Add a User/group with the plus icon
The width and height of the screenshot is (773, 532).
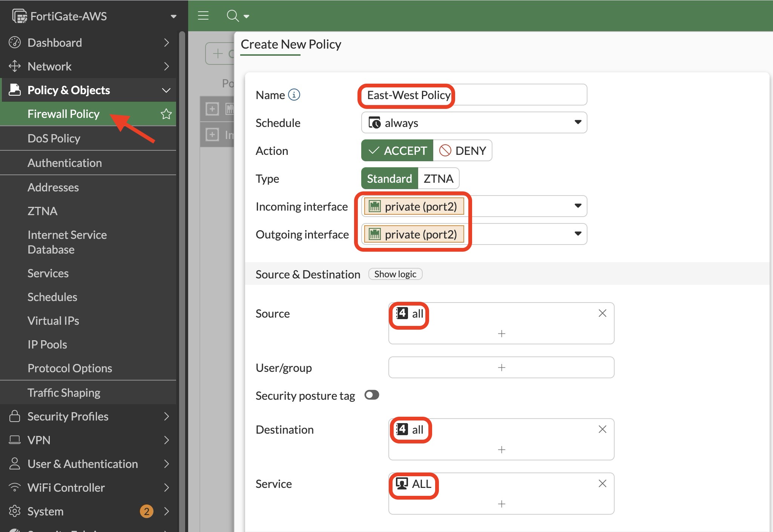click(x=502, y=367)
